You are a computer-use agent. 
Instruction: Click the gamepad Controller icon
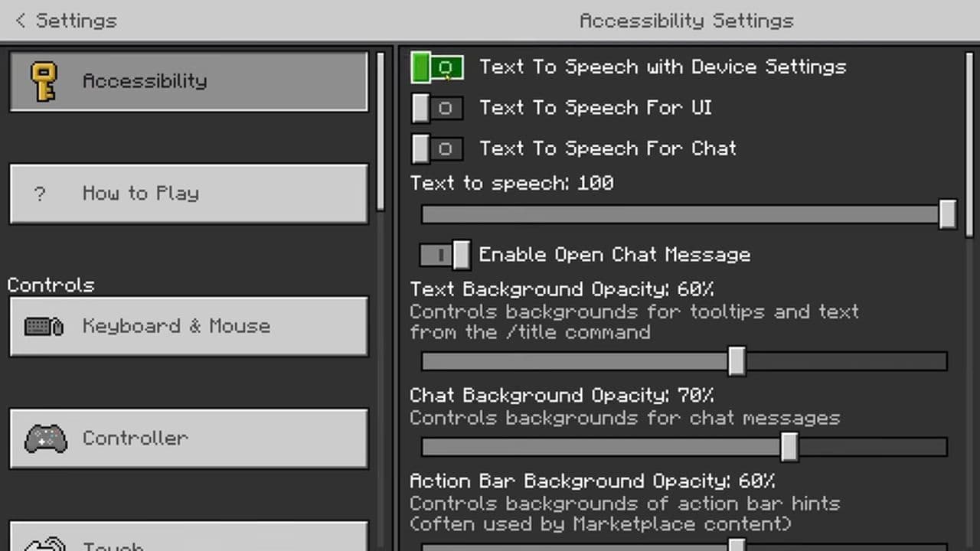click(x=45, y=439)
